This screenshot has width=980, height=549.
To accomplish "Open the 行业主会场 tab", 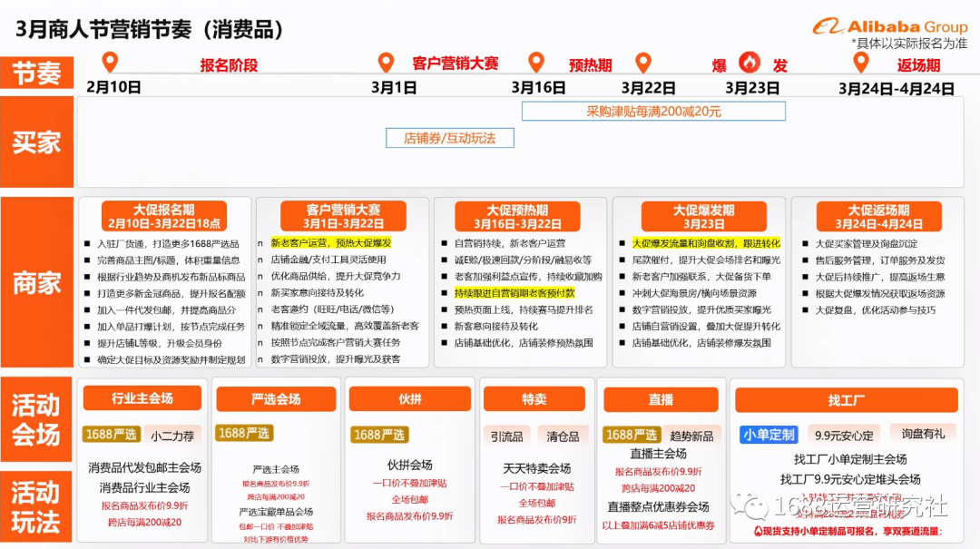I will [x=142, y=398].
